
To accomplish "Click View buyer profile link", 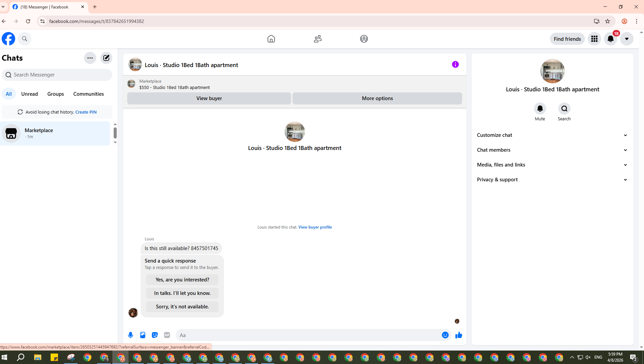I will click(315, 227).
